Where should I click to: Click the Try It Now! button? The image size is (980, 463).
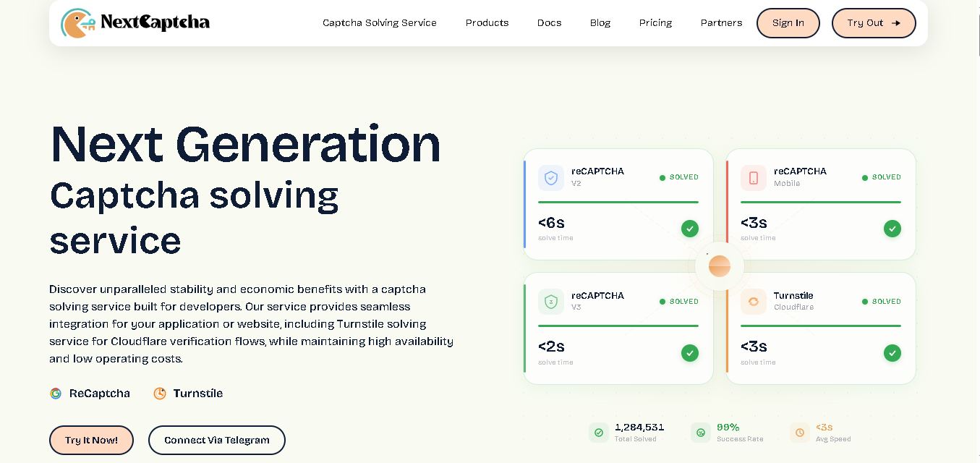(91, 440)
